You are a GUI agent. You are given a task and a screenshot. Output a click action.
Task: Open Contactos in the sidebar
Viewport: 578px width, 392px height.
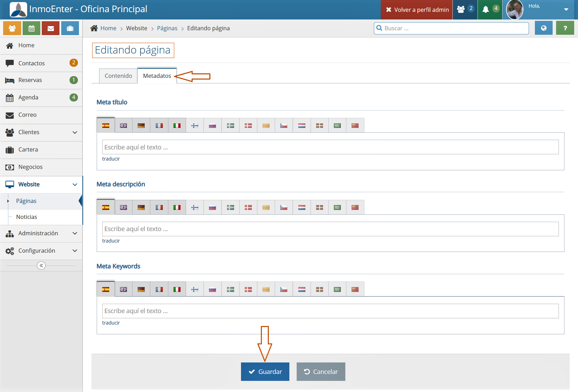pos(41,63)
